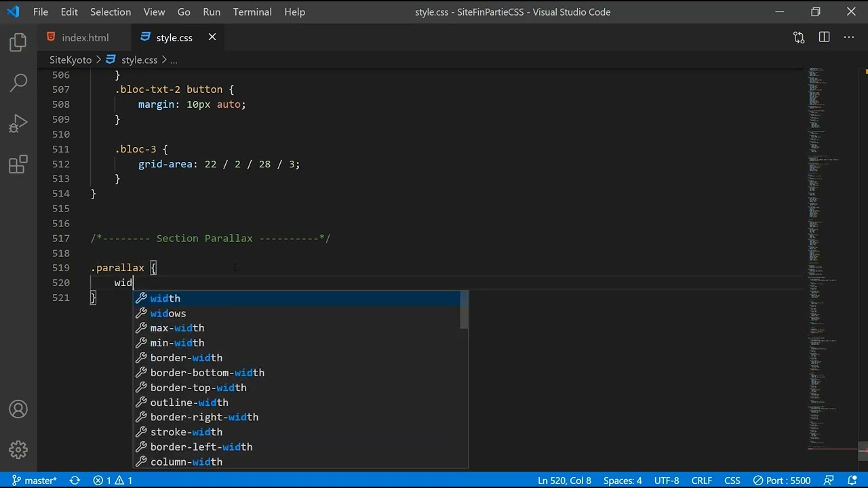The width and height of the screenshot is (868, 488).
Task: Click the master git branch indicator
Action: (x=34, y=481)
